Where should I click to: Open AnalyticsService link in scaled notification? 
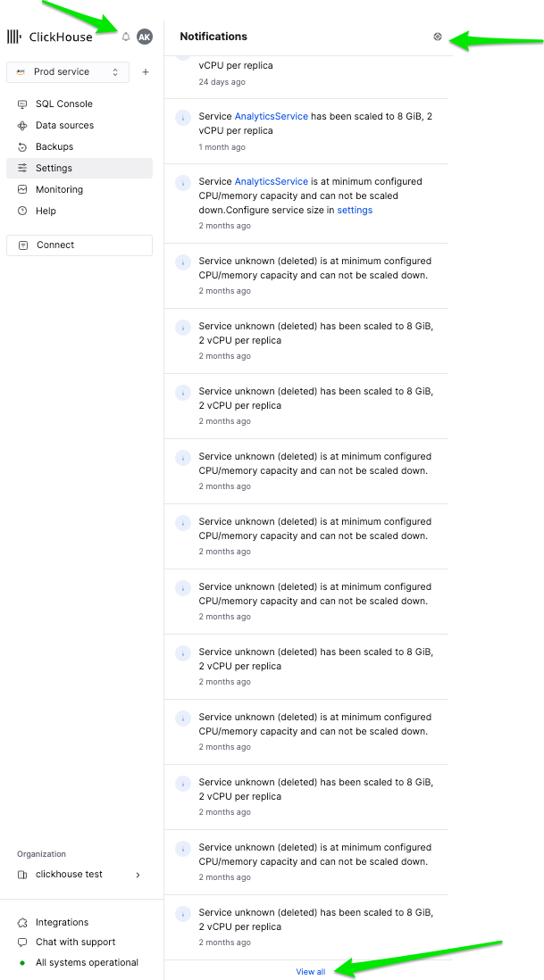tap(271, 117)
